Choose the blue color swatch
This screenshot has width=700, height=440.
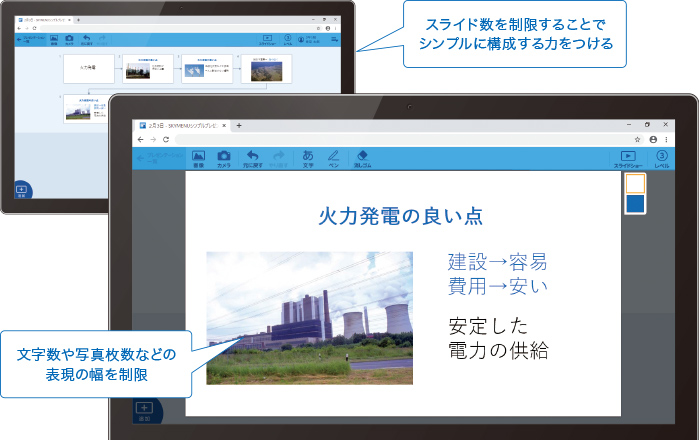pyautogui.click(x=635, y=203)
